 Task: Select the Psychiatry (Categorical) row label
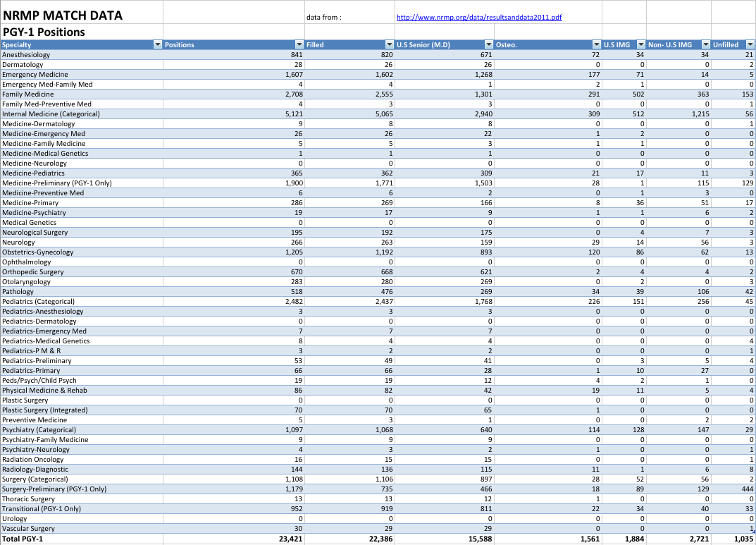tap(82, 430)
